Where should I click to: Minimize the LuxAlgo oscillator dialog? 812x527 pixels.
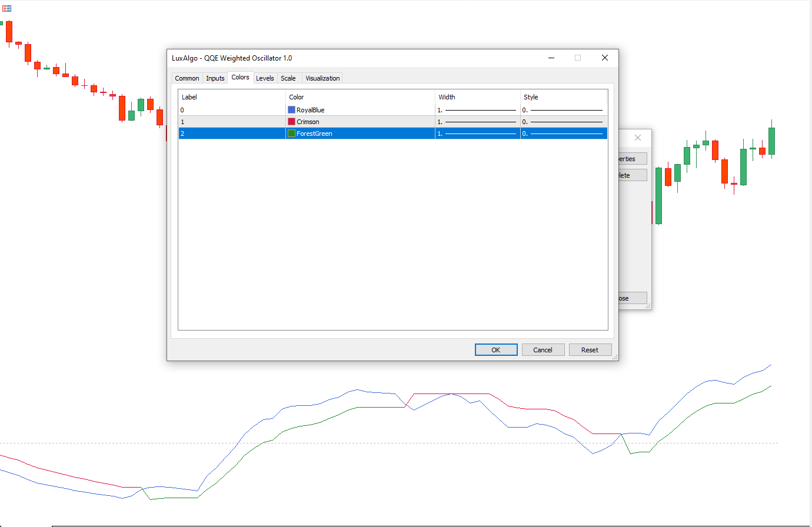551,58
